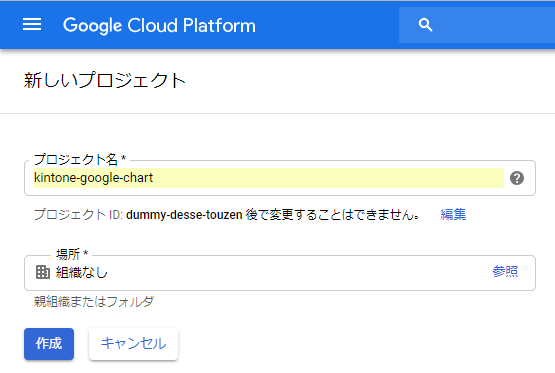This screenshot has height=373, width=555.
Task: Click the search magnifier icon
Action: [425, 25]
